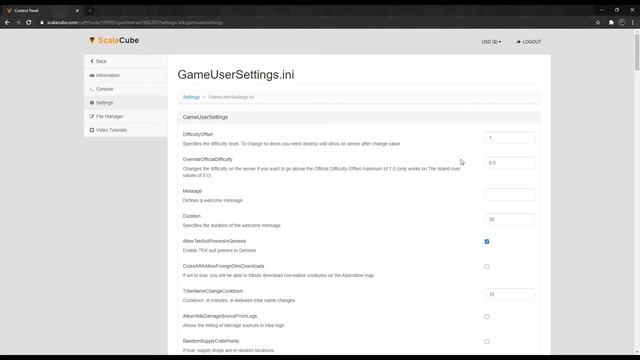The image size is (640, 360).
Task: Open File Manager in the sidebar
Action: point(126,116)
